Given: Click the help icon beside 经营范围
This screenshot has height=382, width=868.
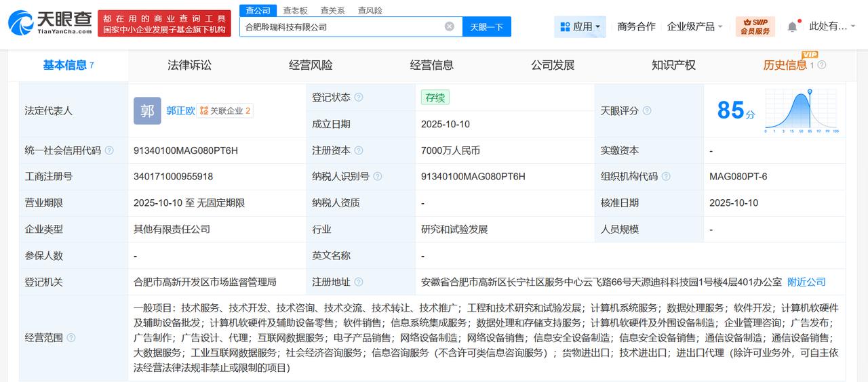Looking at the screenshot, I should click(71, 337).
